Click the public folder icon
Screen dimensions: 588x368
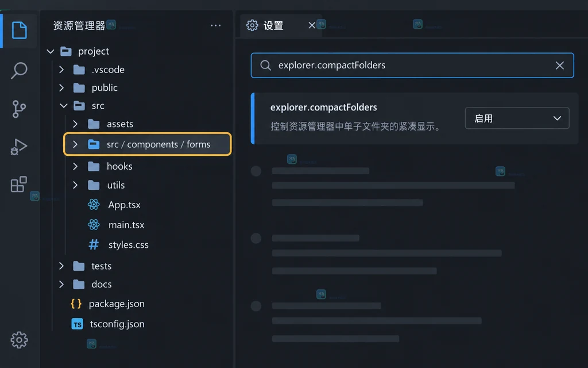pyautogui.click(x=79, y=87)
